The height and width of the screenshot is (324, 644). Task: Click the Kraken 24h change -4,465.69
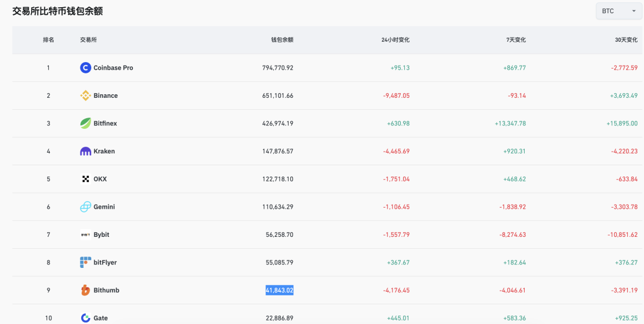coord(396,152)
